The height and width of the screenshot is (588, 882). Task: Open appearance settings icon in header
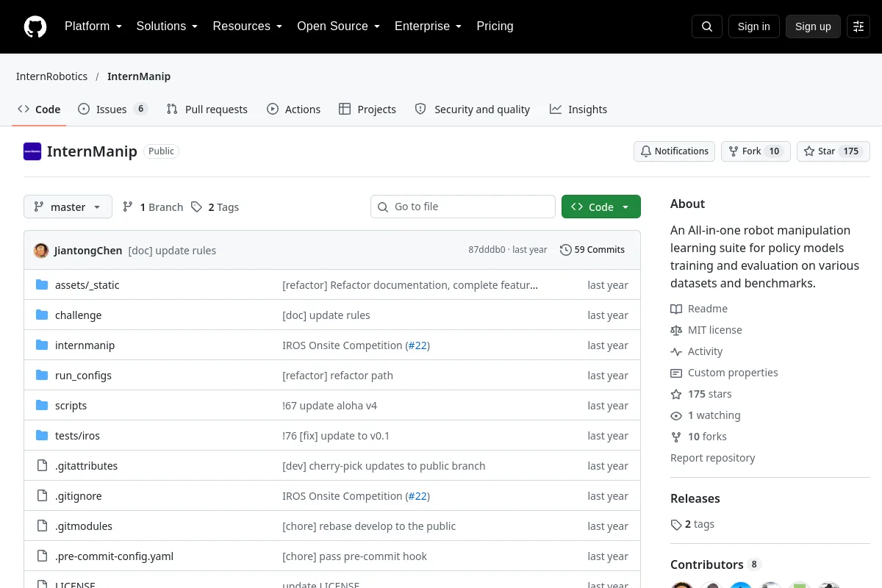(858, 26)
